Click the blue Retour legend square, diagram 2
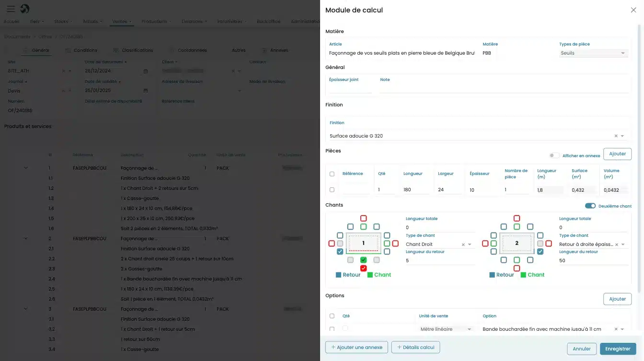Image resolution: width=644 pixels, height=361 pixels. (x=492, y=275)
